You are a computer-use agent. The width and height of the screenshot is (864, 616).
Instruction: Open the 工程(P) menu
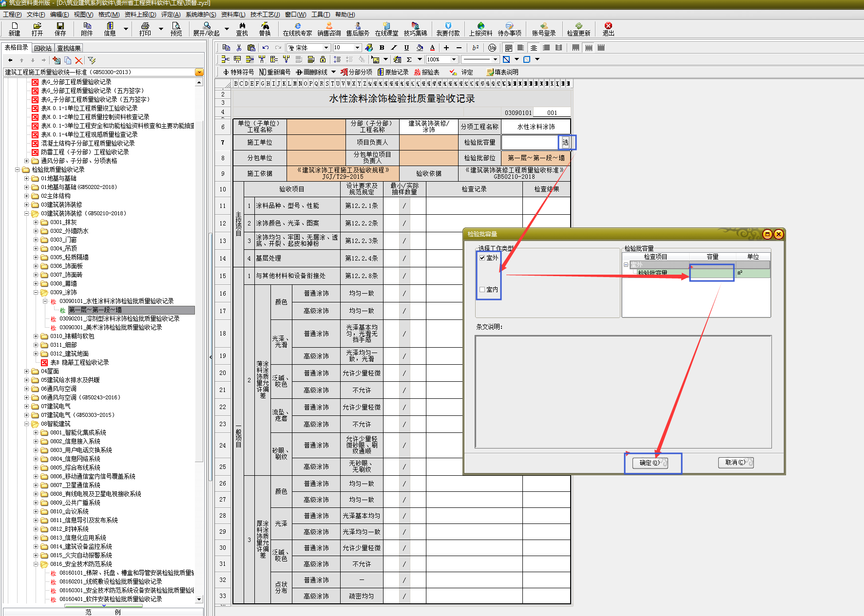12,15
